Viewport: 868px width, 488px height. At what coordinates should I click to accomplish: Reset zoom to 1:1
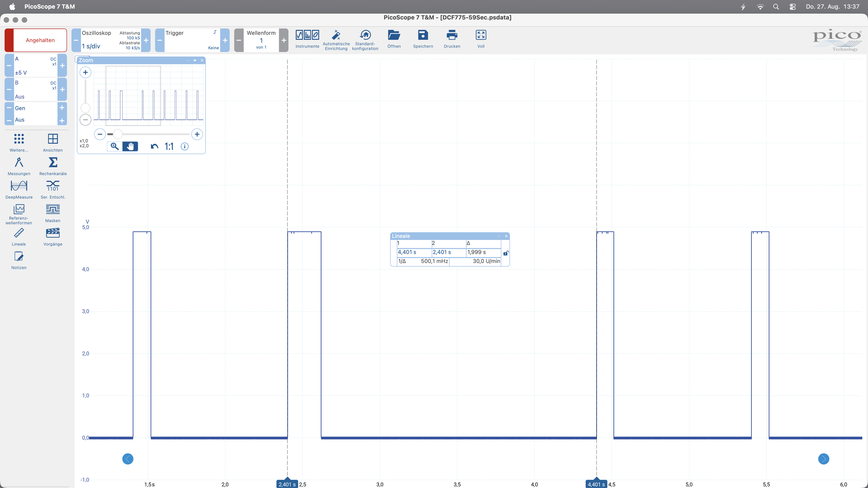169,146
